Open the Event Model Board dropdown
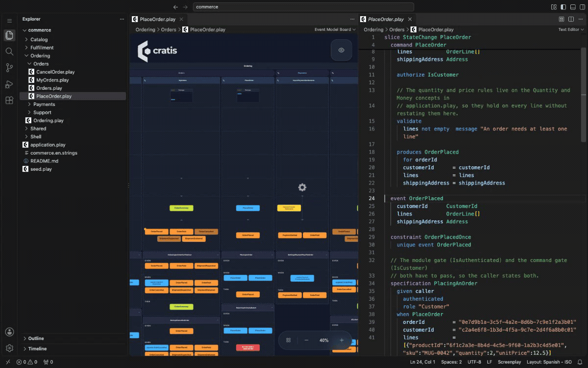This screenshot has width=588, height=368. coord(335,29)
